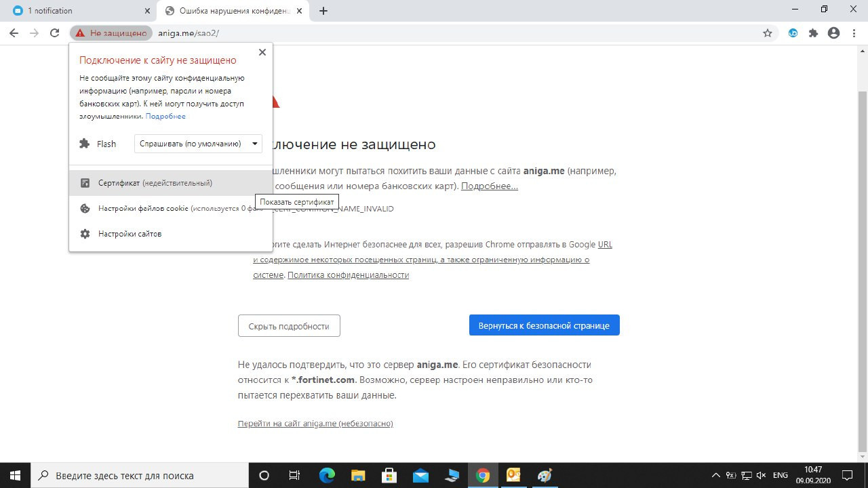Click 'Скрыть подробности' button
The width and height of the screenshot is (868, 488).
[289, 326]
